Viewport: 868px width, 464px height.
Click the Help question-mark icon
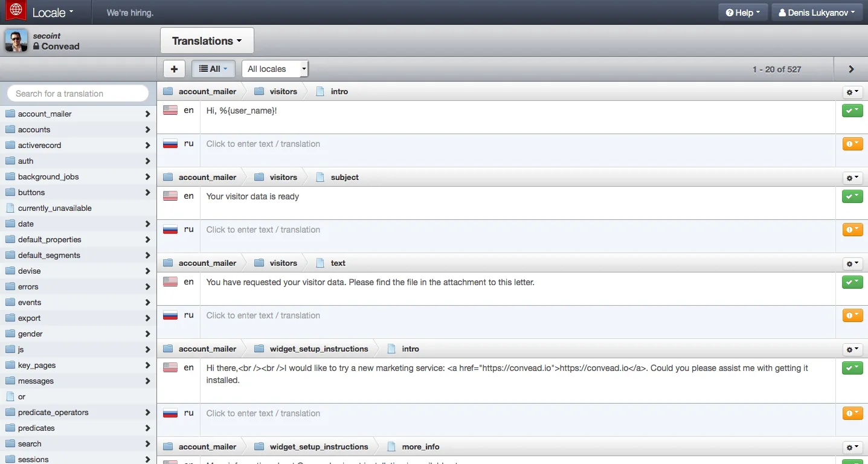pyautogui.click(x=728, y=11)
